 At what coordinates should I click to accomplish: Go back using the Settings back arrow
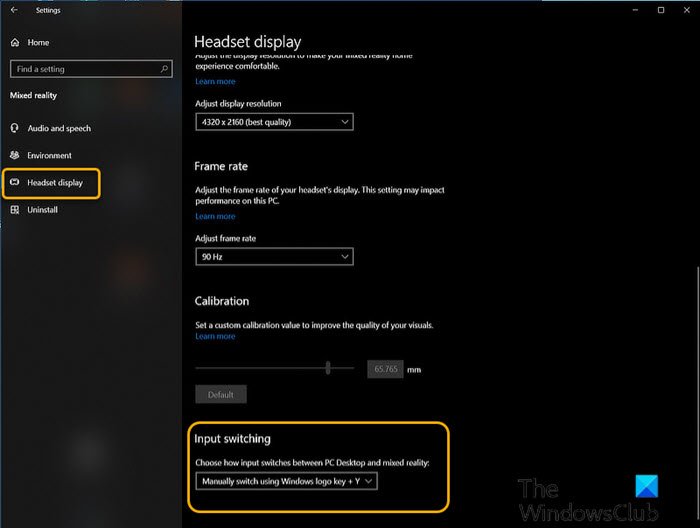coord(14,10)
